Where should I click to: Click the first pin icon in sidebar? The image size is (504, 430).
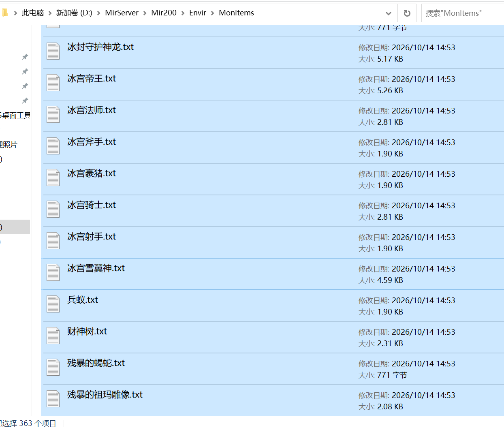pyautogui.click(x=25, y=57)
